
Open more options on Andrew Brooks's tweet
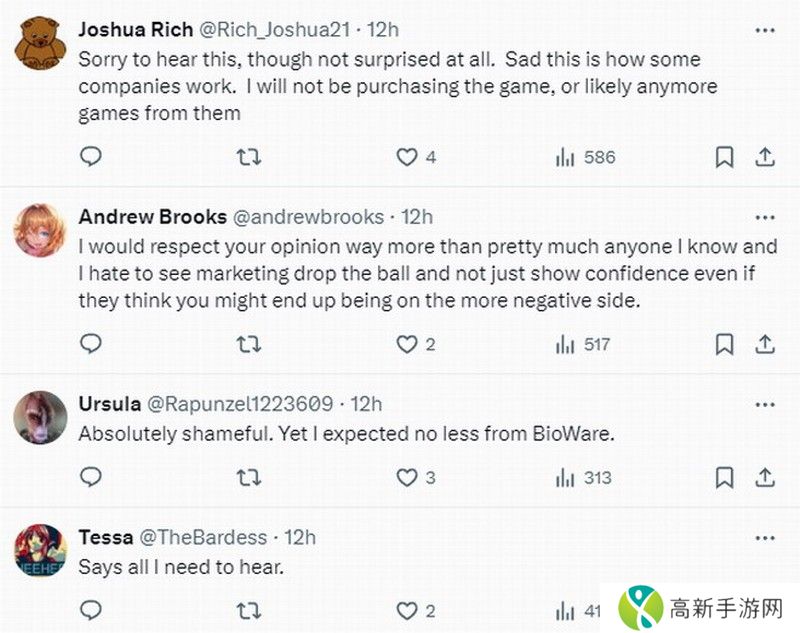click(x=764, y=216)
